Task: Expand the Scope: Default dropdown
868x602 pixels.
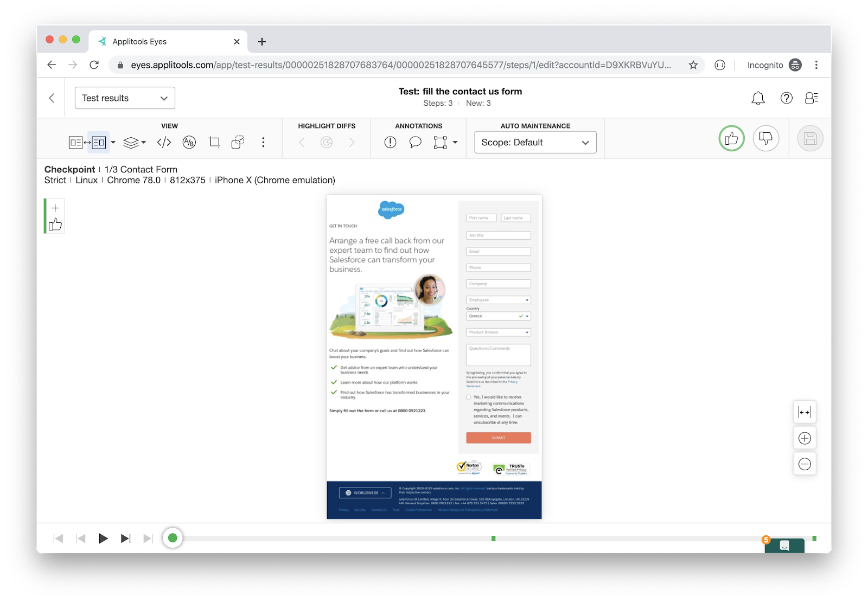Action: coord(535,143)
